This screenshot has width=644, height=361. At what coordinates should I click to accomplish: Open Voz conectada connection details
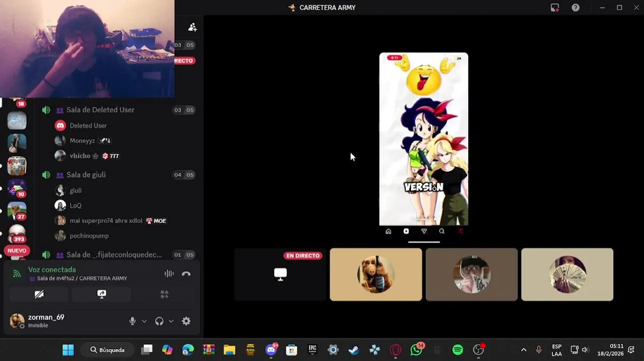(x=52, y=270)
